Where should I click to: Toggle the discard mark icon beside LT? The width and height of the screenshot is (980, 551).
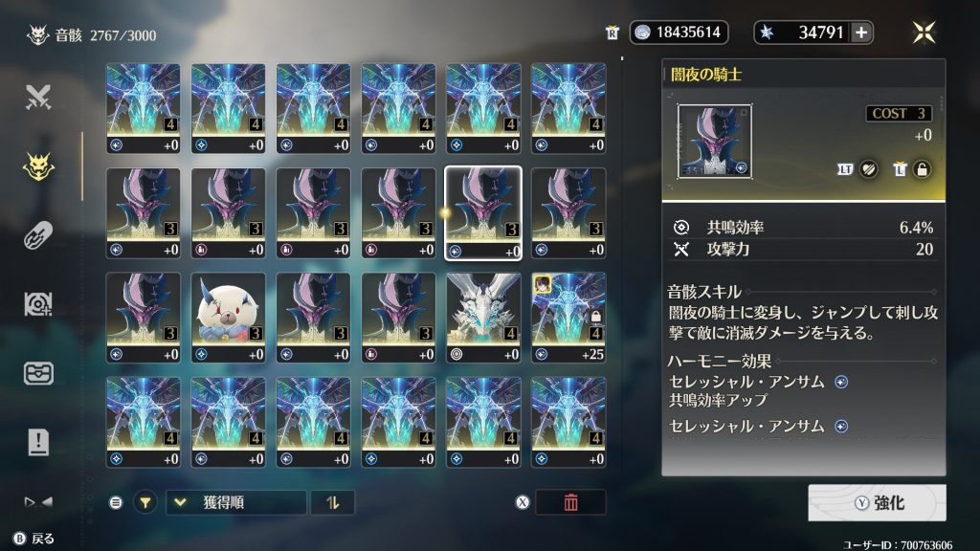pos(868,169)
